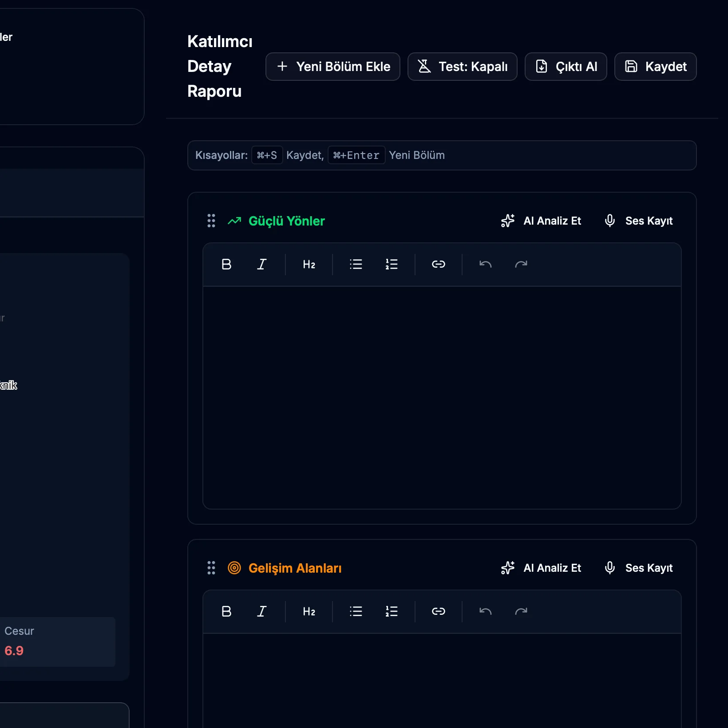Run AI Analiz Et for Gelişim Alanları
The image size is (728, 728).
[541, 568]
